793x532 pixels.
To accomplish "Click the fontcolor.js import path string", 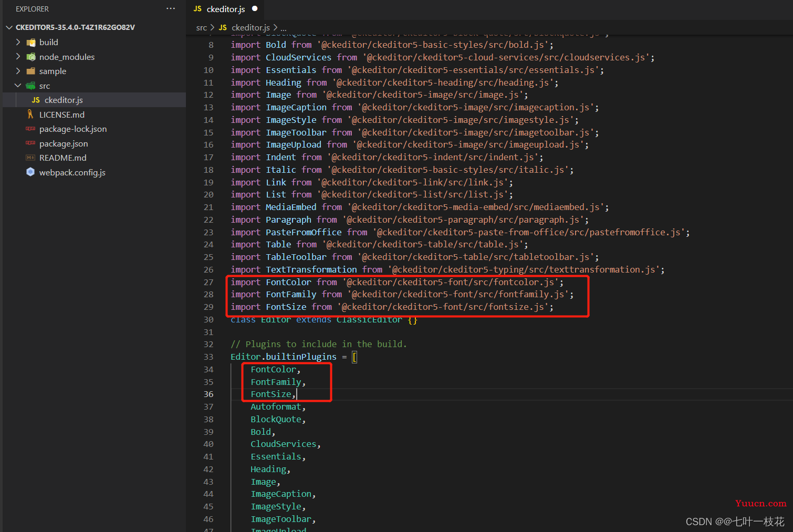I will [450, 282].
